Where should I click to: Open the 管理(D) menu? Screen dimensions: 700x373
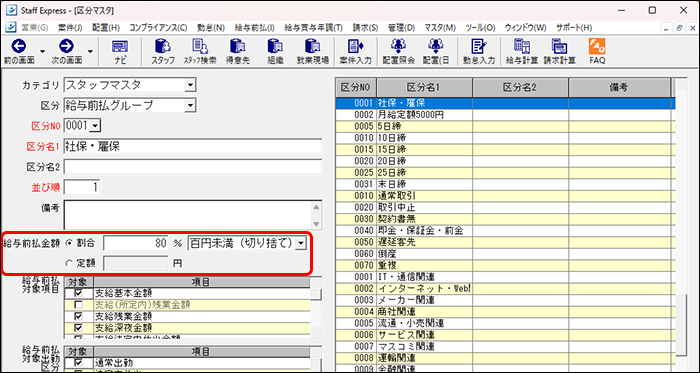coord(401,27)
